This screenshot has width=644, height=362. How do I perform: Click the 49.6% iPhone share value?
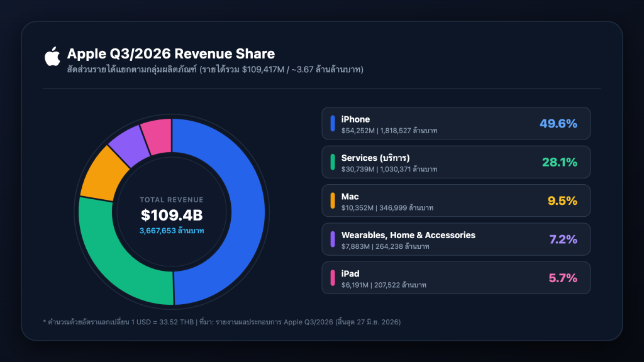[558, 124]
